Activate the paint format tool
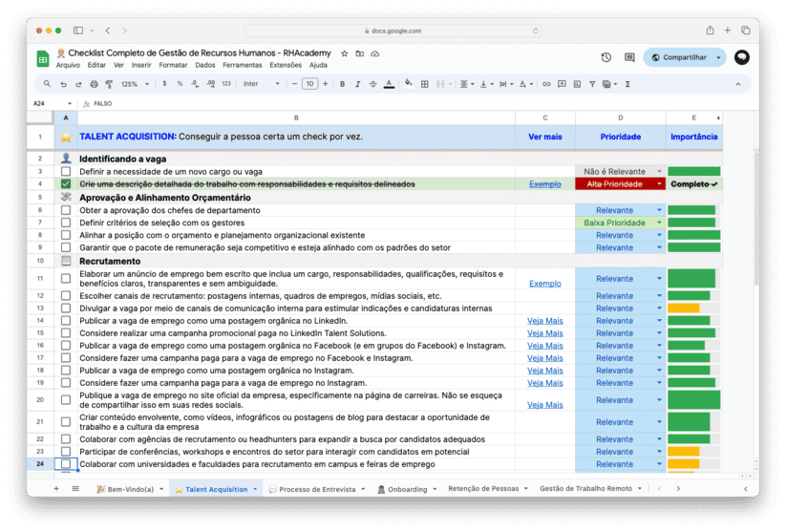Viewport: 786px width, 532px height. 109,84
